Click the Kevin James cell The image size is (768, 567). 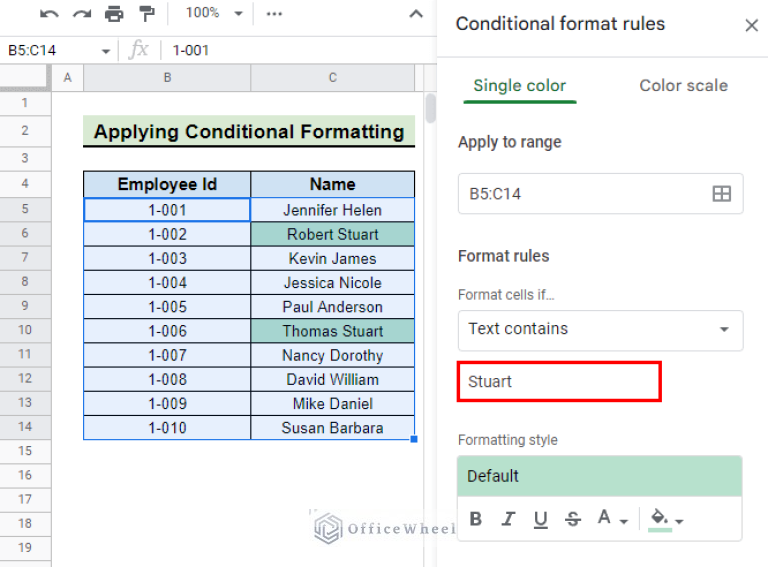(x=333, y=258)
